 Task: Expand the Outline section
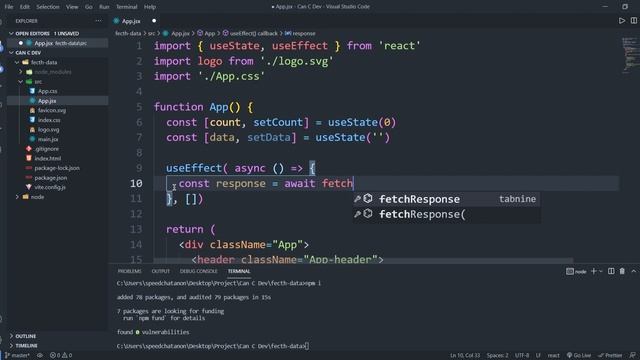25,336
